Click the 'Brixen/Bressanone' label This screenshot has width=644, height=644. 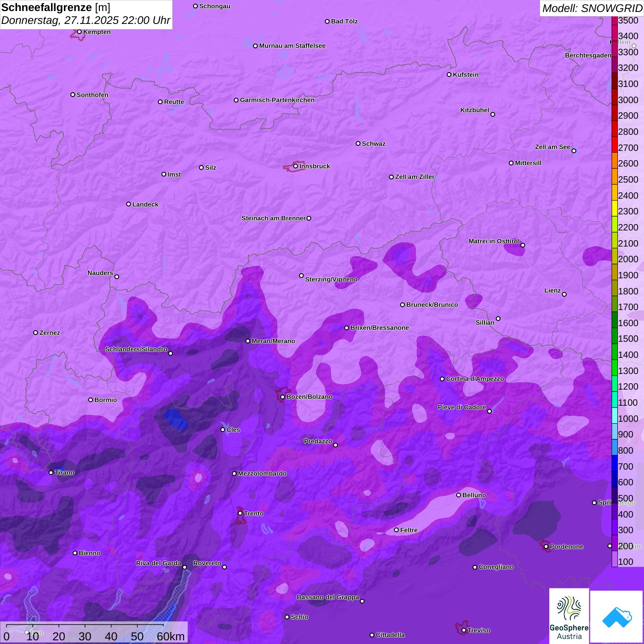[379, 328]
